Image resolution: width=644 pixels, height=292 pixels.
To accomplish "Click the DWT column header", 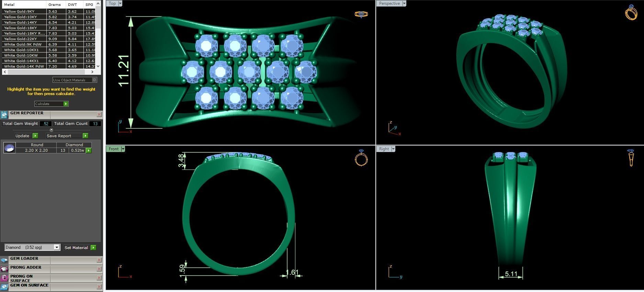I will 75,4.
